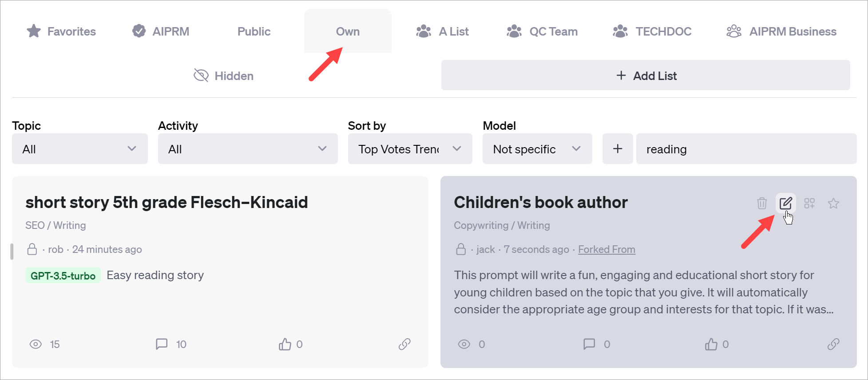The image size is (868, 380).
Task: Click trash icon on Children's book author
Action: [761, 204]
